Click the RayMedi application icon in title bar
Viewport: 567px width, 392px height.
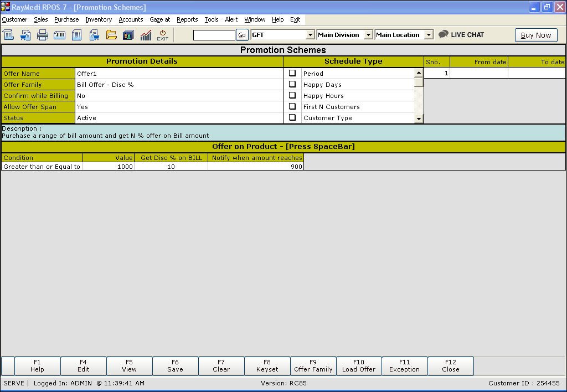tap(6, 7)
